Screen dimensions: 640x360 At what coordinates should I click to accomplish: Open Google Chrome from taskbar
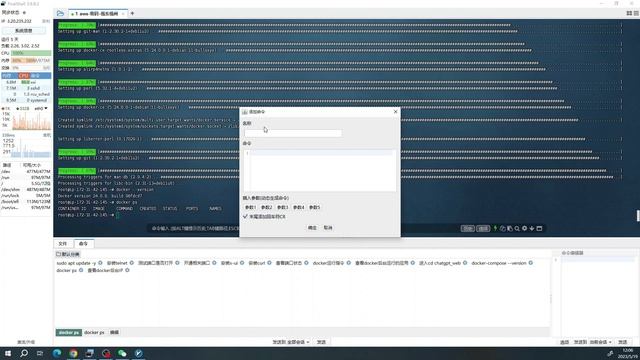pos(73,353)
